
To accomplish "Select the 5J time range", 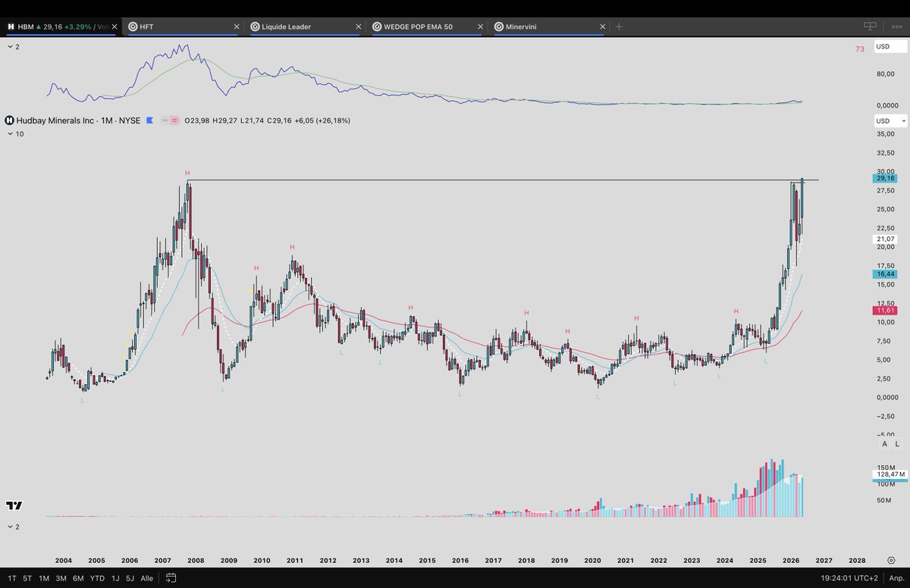I will click(x=130, y=578).
